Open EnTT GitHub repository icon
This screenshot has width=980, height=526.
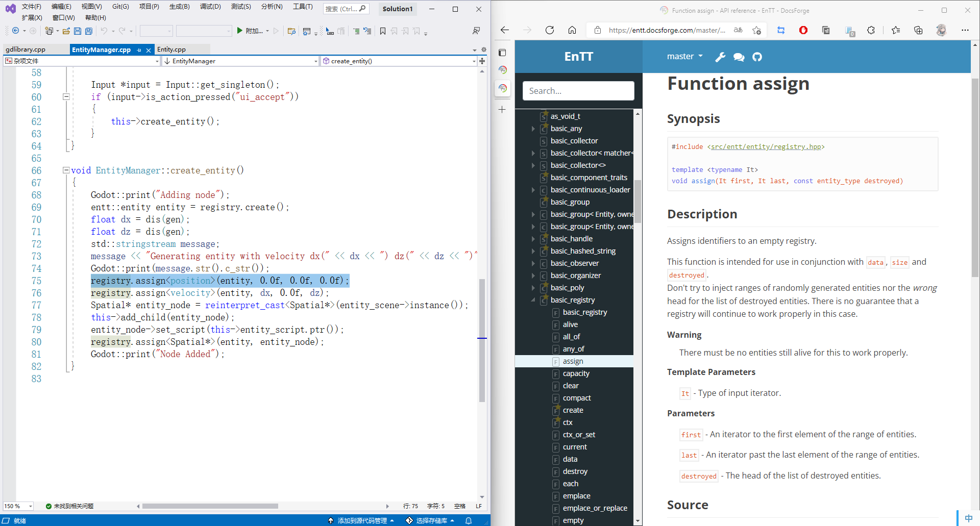757,57
